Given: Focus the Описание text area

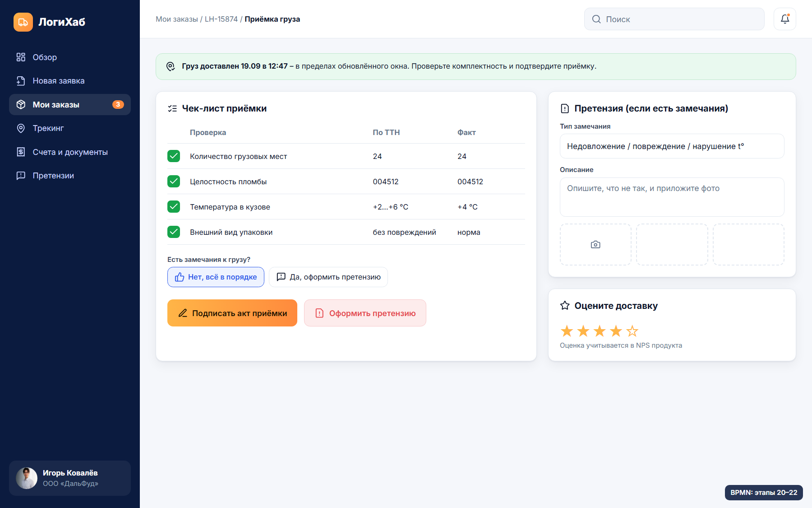Looking at the screenshot, I should tap(672, 197).
